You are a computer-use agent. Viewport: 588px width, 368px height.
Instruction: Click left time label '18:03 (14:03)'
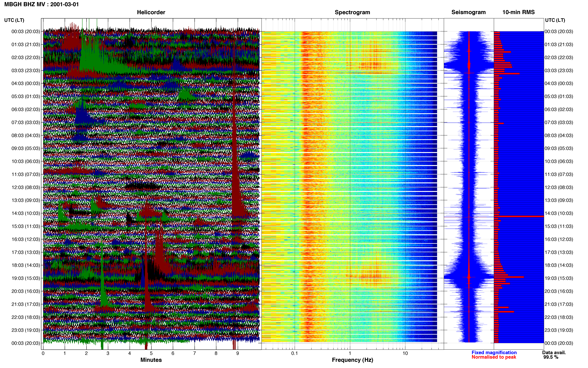coord(26,265)
